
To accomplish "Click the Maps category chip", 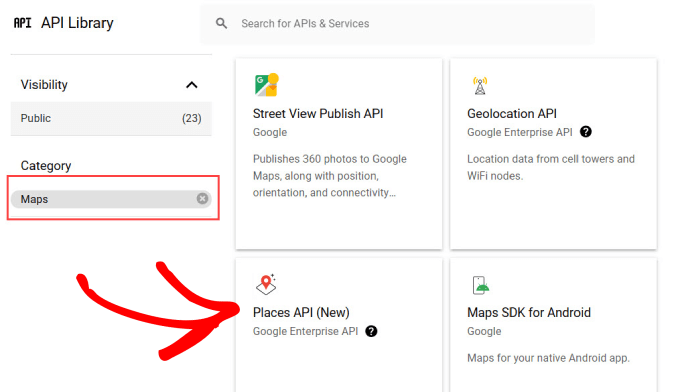I will point(111,199).
